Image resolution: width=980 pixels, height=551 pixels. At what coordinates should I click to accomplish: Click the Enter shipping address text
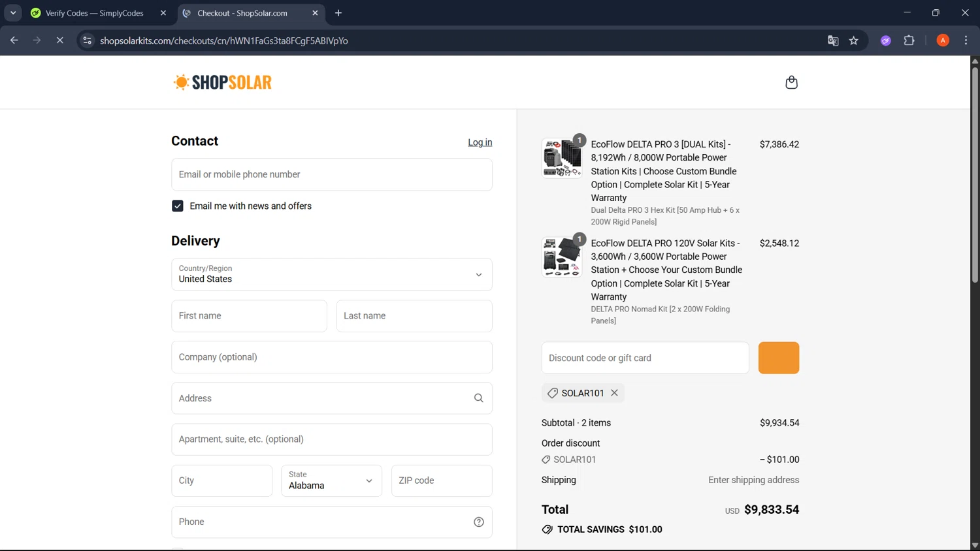pyautogui.click(x=753, y=480)
